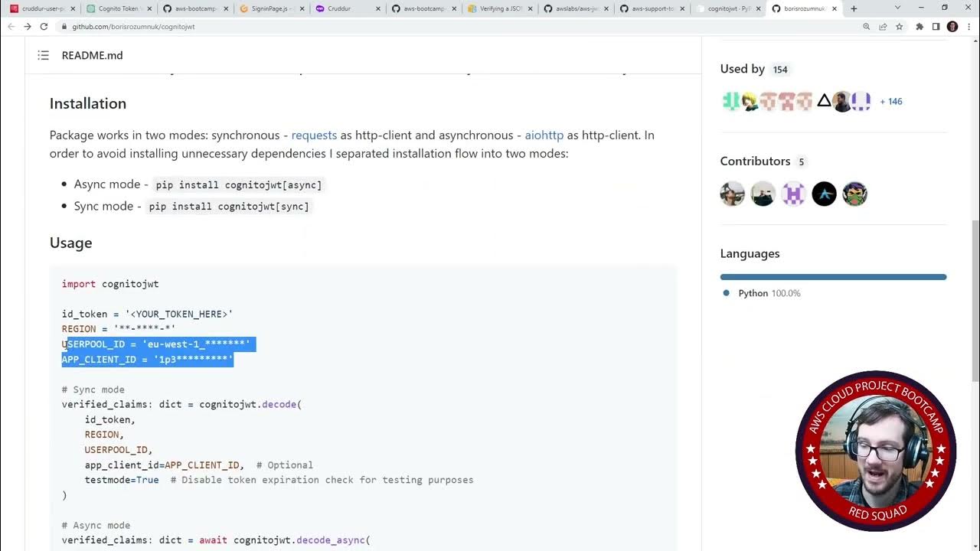Click the share page icon in address bar
This screenshot has height=551, width=980.
pos(883,26)
